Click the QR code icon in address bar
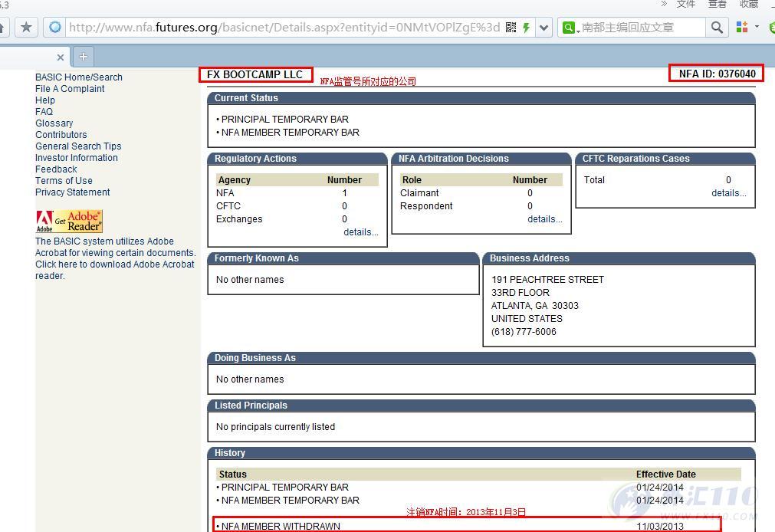The width and height of the screenshot is (775, 532). click(x=511, y=27)
